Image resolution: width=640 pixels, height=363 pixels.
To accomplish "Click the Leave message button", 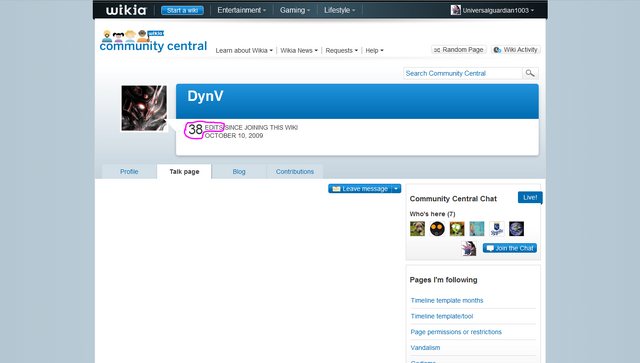I will click(360, 189).
